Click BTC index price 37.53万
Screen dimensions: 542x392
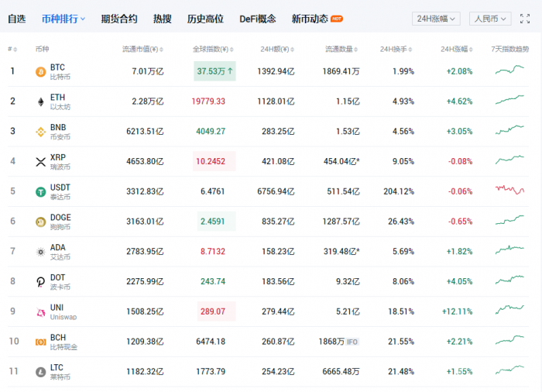coord(214,71)
